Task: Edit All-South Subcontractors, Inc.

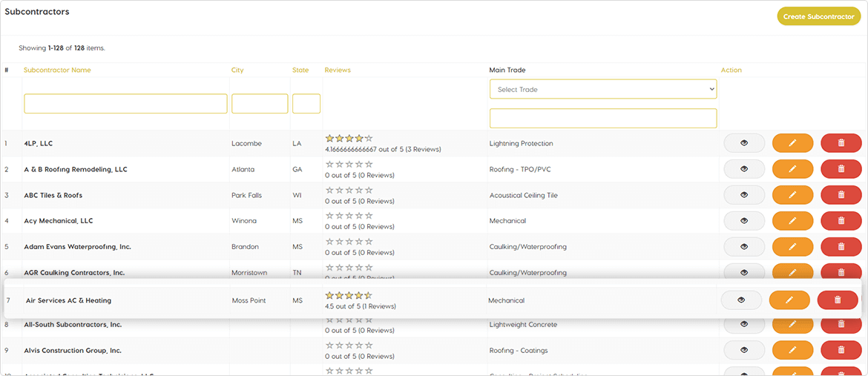Action: click(792, 325)
